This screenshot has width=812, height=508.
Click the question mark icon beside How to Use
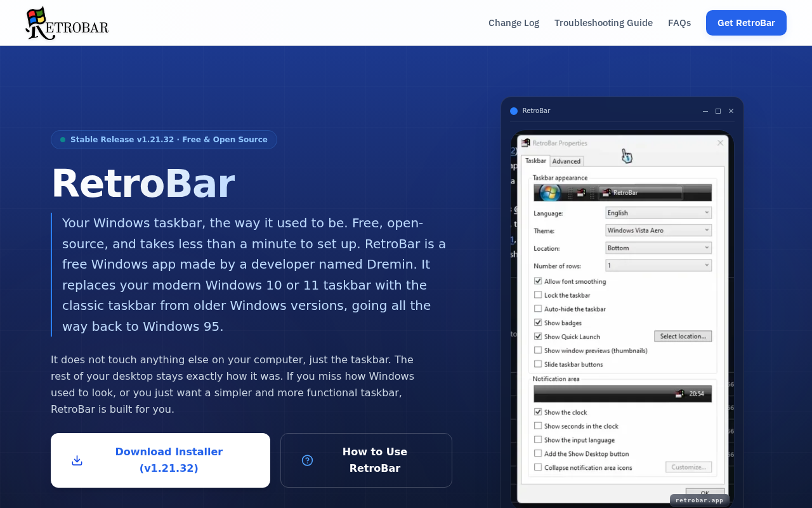308,460
